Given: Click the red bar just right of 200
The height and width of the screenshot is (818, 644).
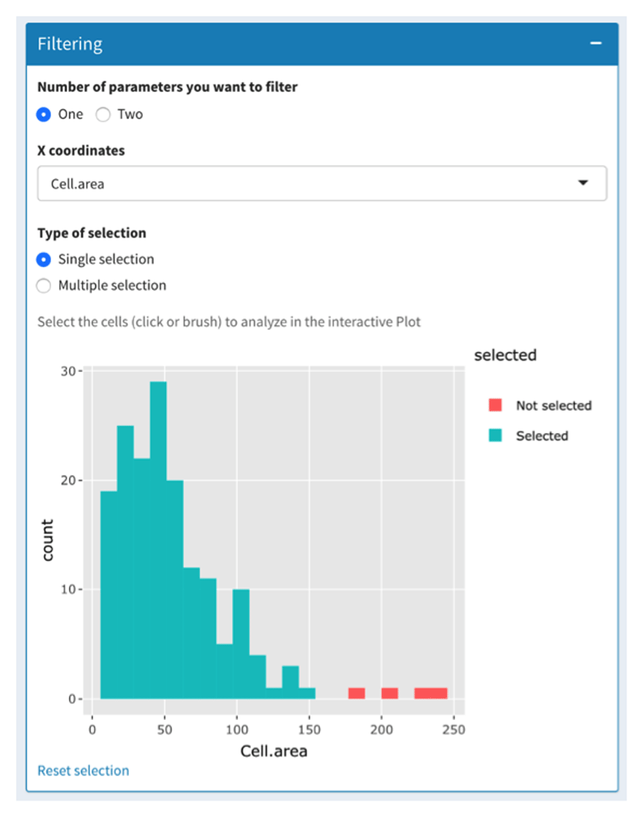Looking at the screenshot, I should (x=390, y=694).
